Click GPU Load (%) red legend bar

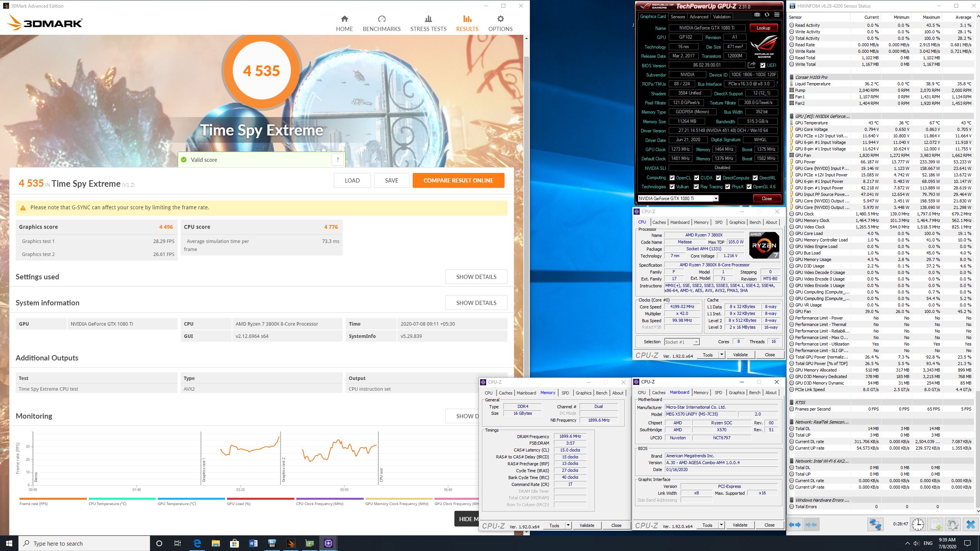click(261, 499)
